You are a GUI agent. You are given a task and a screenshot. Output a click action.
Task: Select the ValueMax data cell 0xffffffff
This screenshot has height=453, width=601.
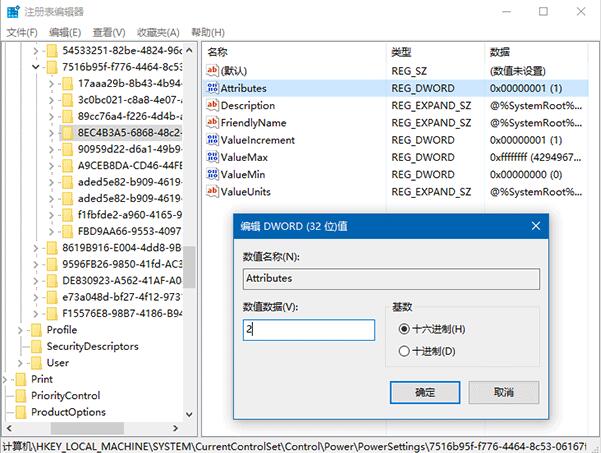pos(536,157)
